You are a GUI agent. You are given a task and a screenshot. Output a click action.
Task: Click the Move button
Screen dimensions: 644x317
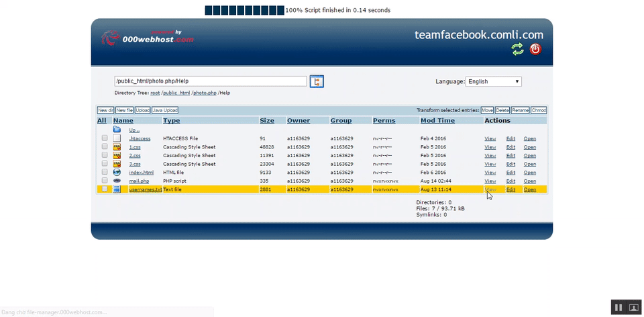[487, 110]
